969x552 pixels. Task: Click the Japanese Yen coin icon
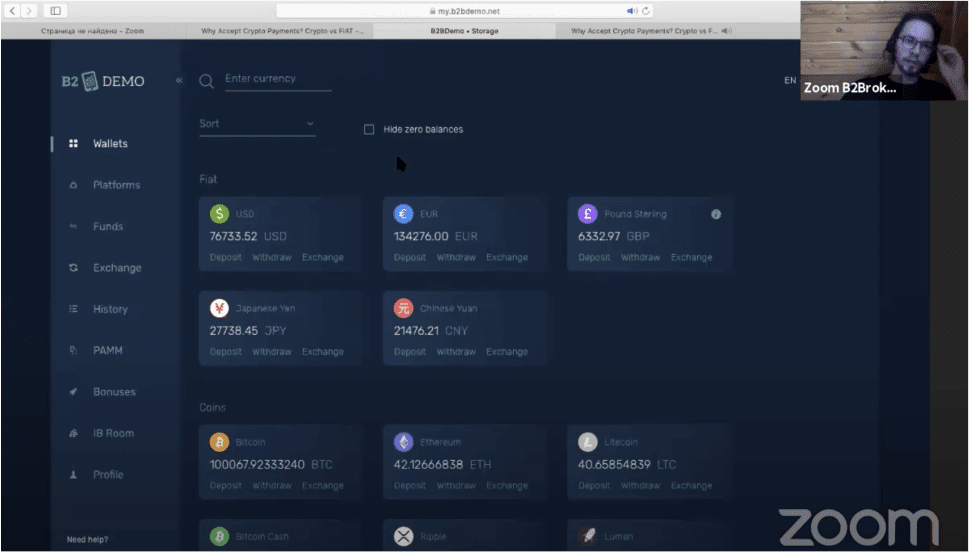pyautogui.click(x=219, y=308)
